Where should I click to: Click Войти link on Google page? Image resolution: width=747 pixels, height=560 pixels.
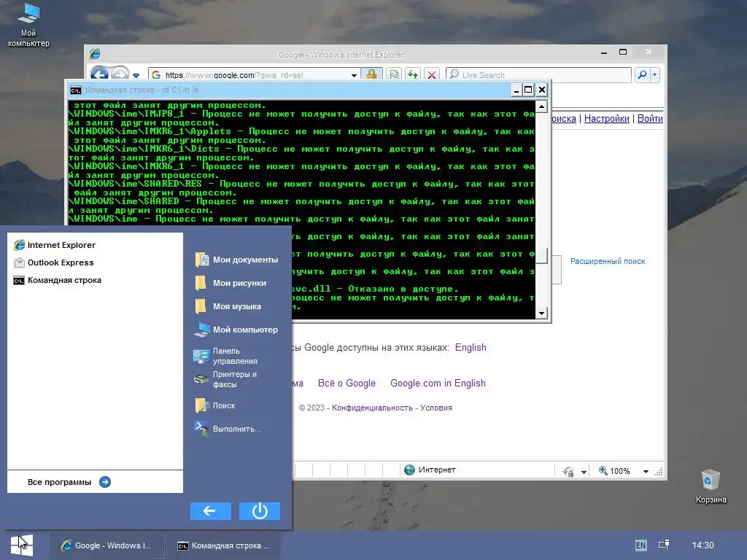[x=650, y=119]
